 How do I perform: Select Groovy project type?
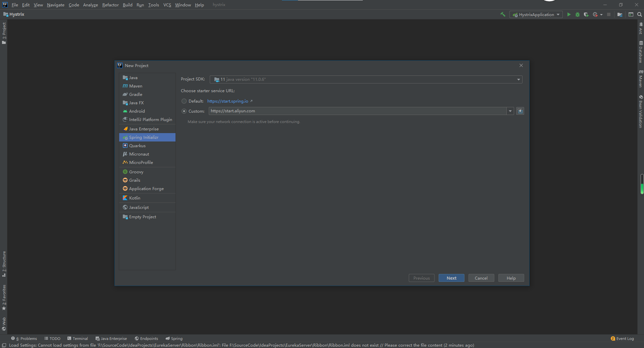(147, 172)
